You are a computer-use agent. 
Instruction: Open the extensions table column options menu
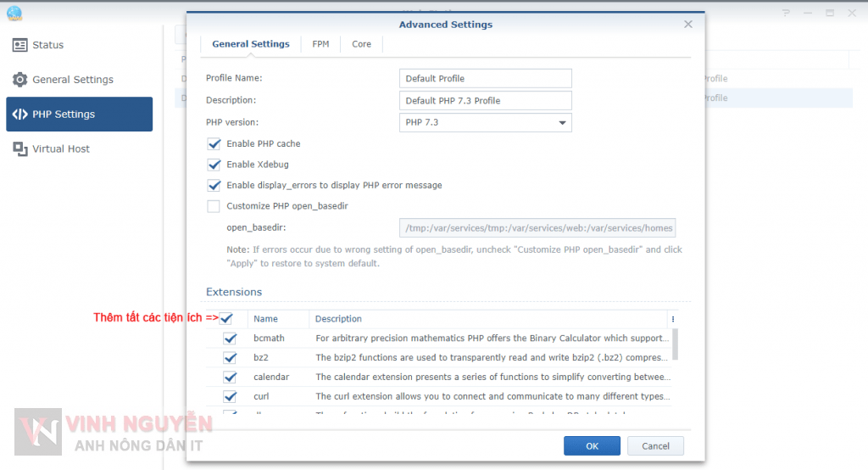(x=673, y=319)
